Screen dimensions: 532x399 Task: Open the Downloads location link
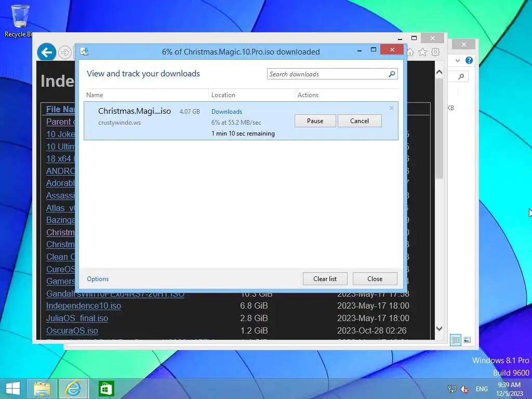tap(227, 112)
